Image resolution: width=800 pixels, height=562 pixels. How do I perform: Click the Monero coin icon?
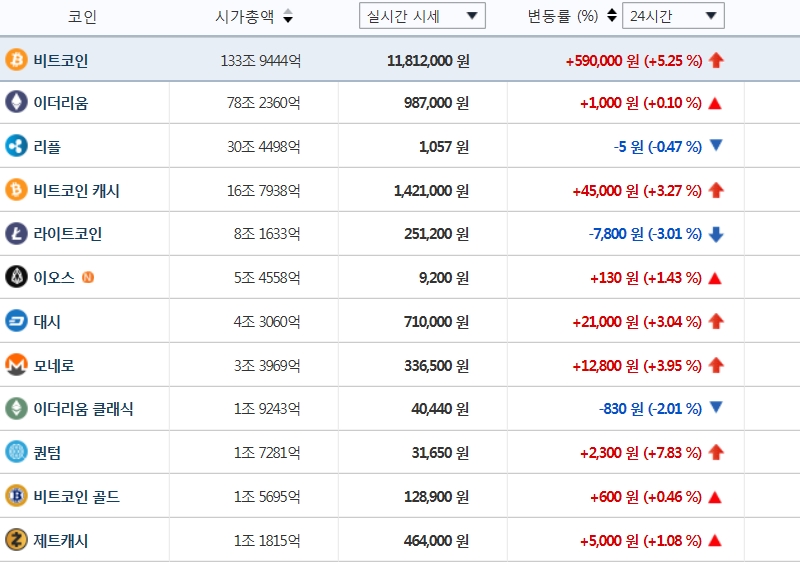16,365
